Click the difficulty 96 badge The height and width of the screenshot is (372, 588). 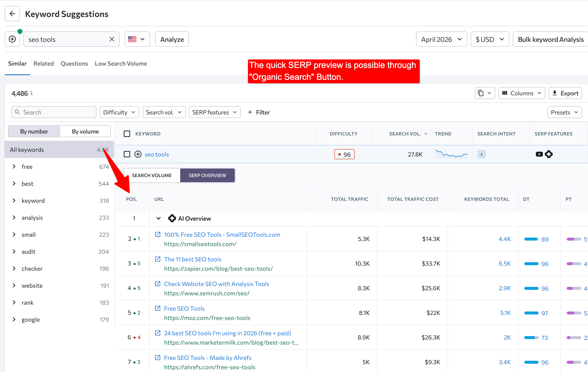pyautogui.click(x=344, y=154)
